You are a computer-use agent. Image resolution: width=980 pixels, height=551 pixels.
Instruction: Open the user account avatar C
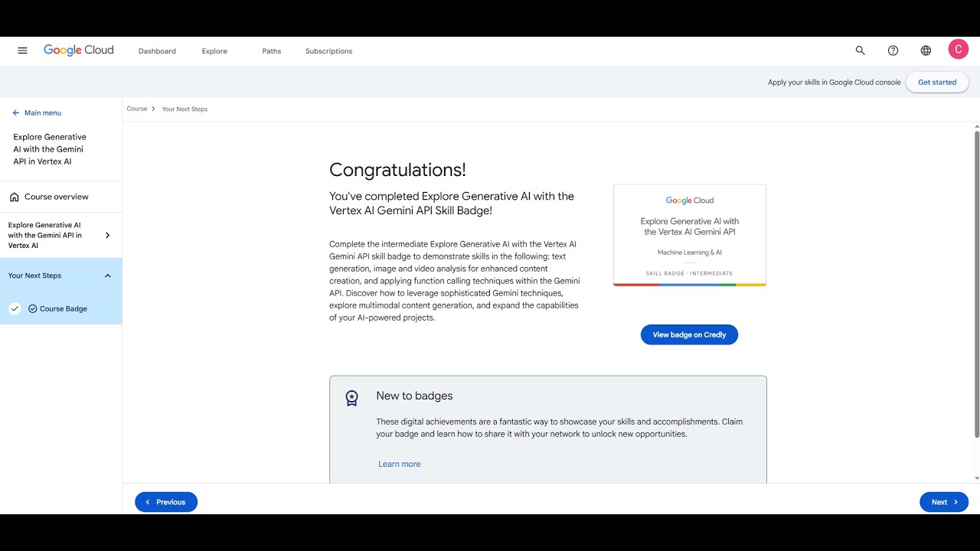pyautogui.click(x=958, y=50)
